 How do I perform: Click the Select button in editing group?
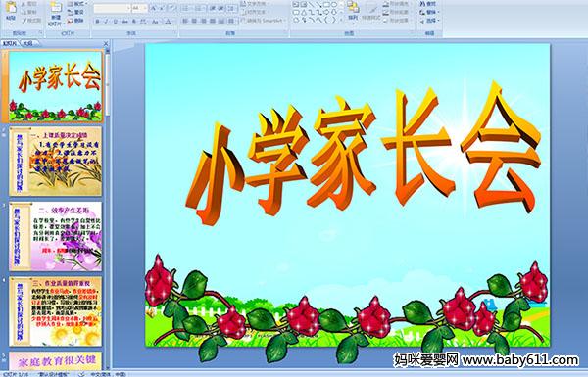tap(428, 21)
